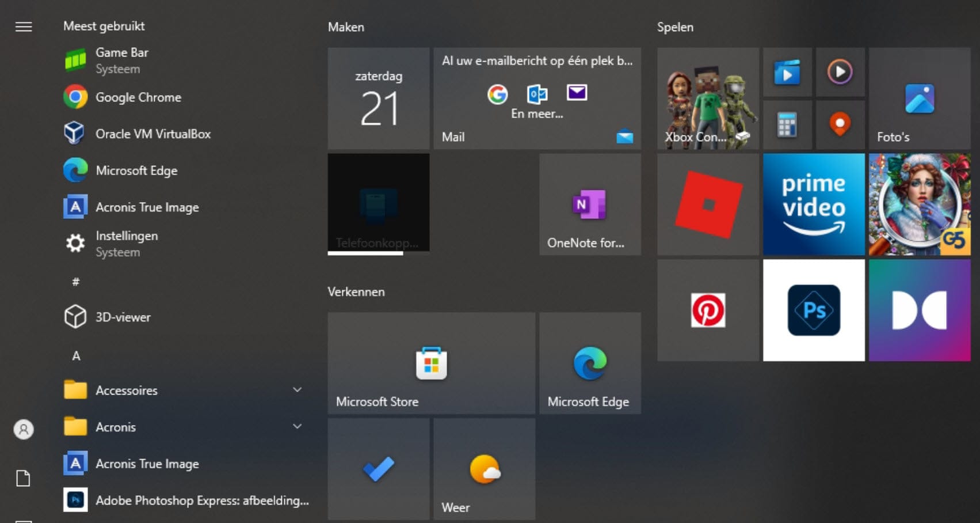The height and width of the screenshot is (523, 980).
Task: Open the Microsoft Edge tile under Verkennen
Action: click(x=590, y=363)
